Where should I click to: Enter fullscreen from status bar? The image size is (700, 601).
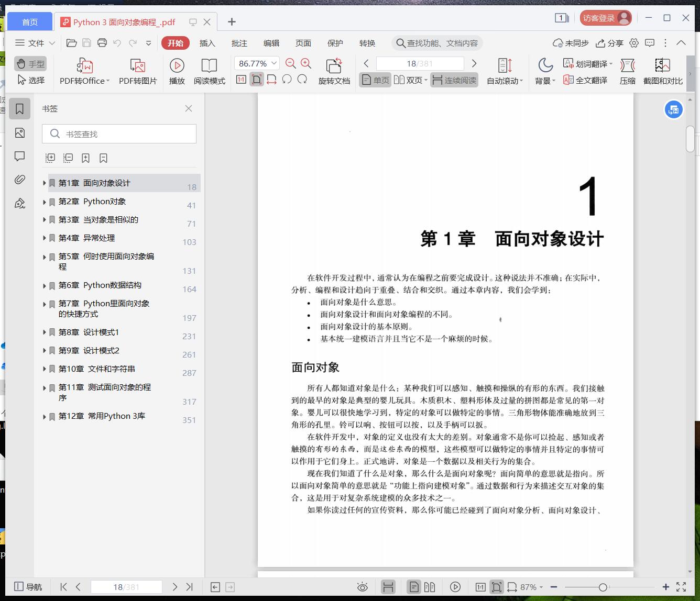tap(681, 587)
